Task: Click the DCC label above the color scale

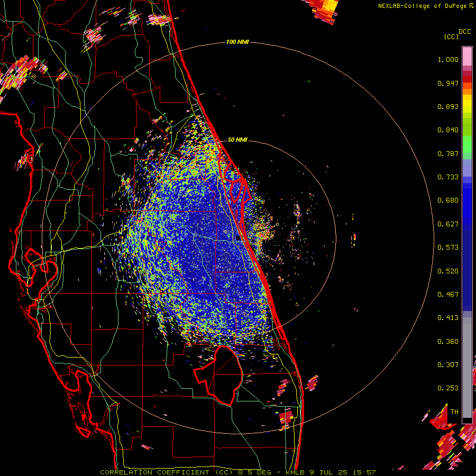Action: pos(464,32)
